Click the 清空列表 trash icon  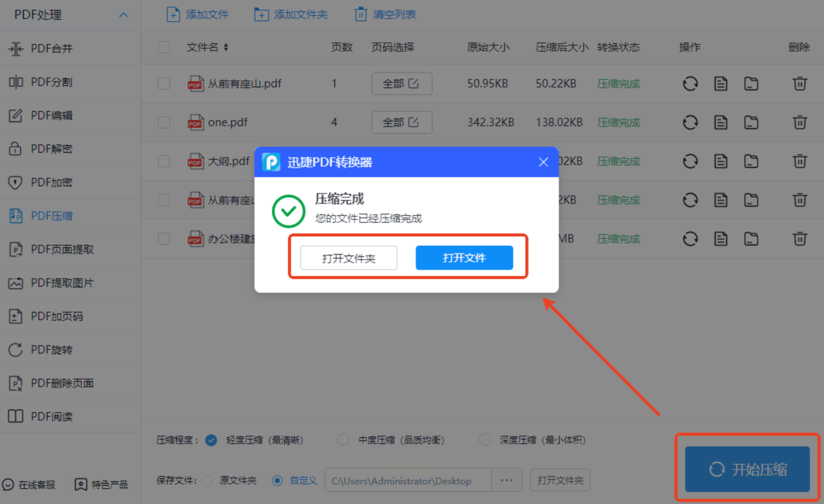click(x=360, y=15)
